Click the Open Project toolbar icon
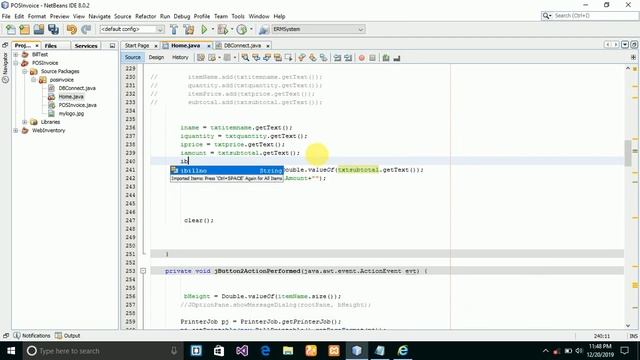The width and height of the screenshot is (640, 360). pyautogui.click(x=39, y=29)
